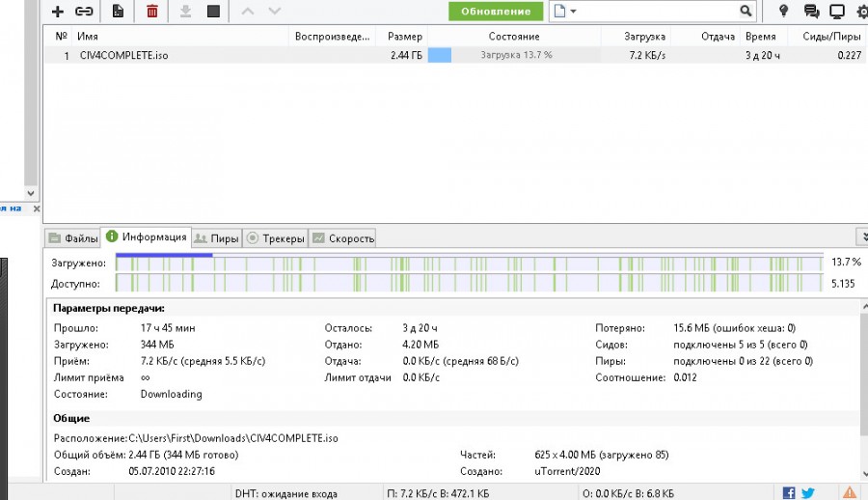Close the sidebar banner with X

(37, 208)
